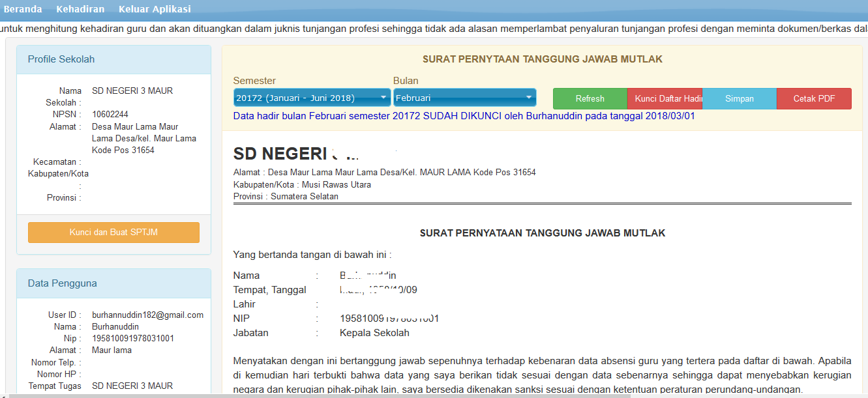The height and width of the screenshot is (398, 868).
Task: Click the NPSN value 10602244
Action: [x=110, y=115]
